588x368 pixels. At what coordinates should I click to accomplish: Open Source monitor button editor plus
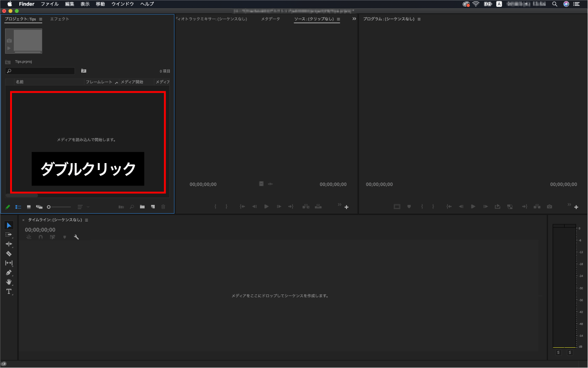click(347, 207)
